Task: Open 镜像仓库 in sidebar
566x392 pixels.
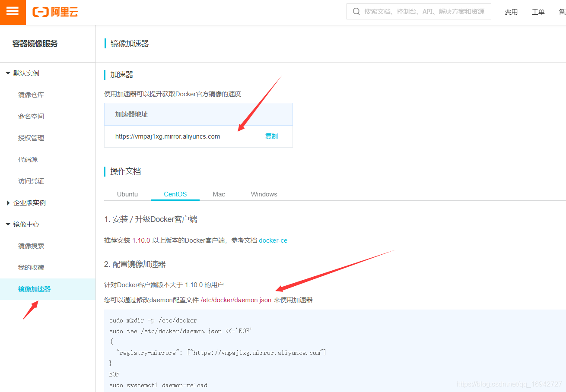Action: [x=31, y=95]
